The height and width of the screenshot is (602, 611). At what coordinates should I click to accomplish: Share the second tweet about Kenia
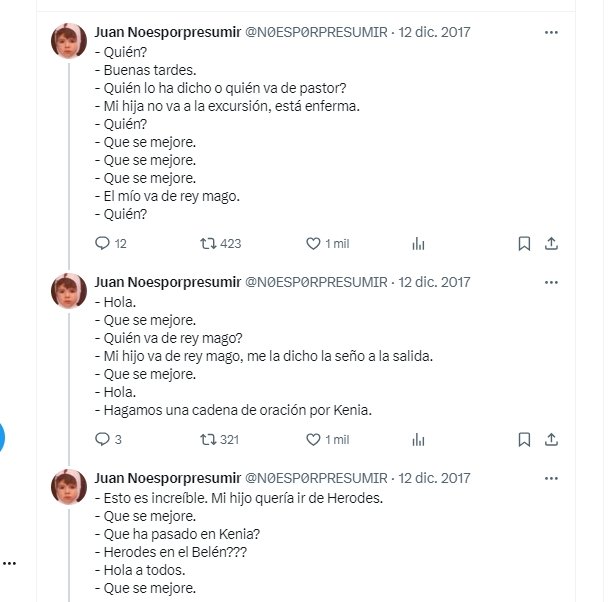(x=550, y=439)
